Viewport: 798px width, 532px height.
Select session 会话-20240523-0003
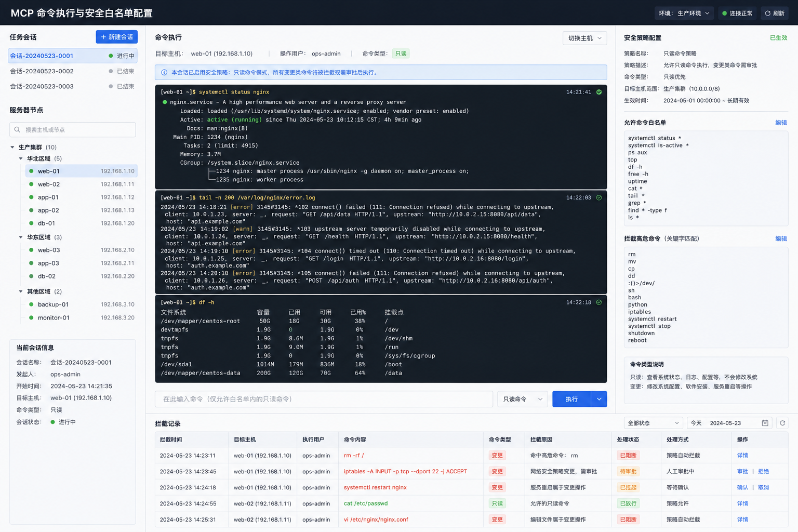tap(73, 86)
